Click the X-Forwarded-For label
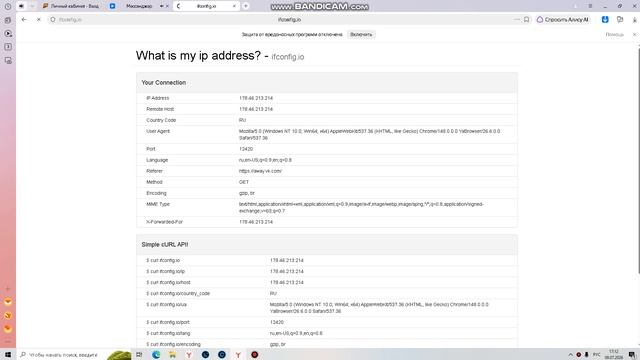 pyautogui.click(x=164, y=222)
